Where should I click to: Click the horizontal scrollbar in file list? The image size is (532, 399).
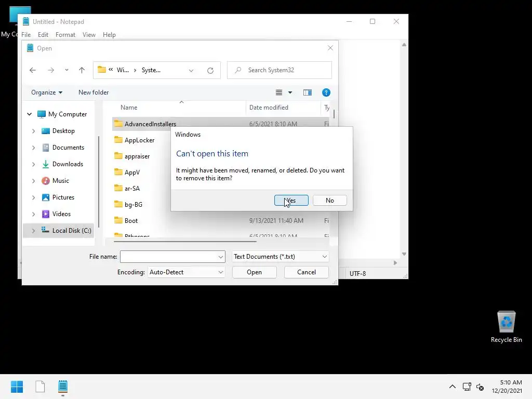click(185, 242)
